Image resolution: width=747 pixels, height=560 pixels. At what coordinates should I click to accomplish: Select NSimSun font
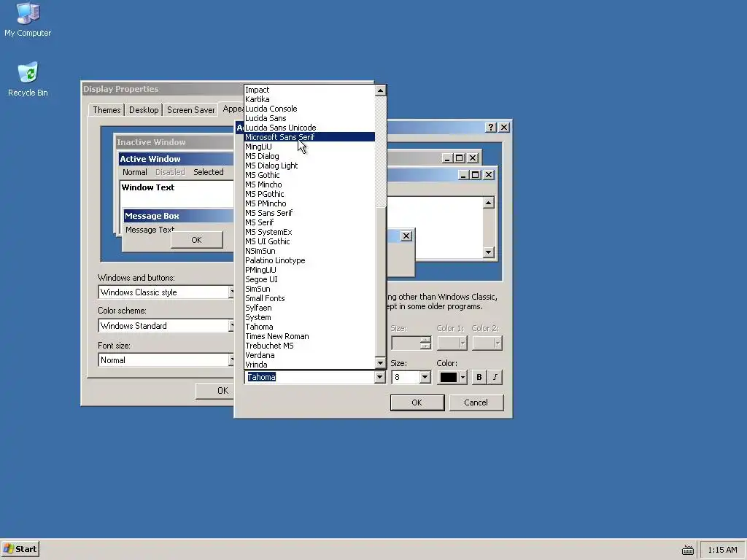pyautogui.click(x=309, y=251)
